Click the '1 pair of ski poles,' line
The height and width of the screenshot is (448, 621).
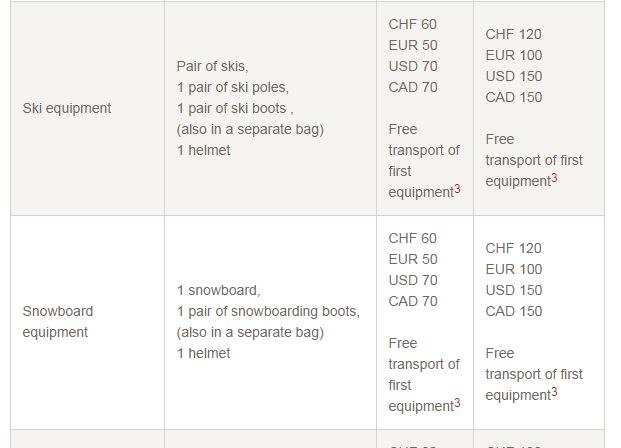coord(232,87)
